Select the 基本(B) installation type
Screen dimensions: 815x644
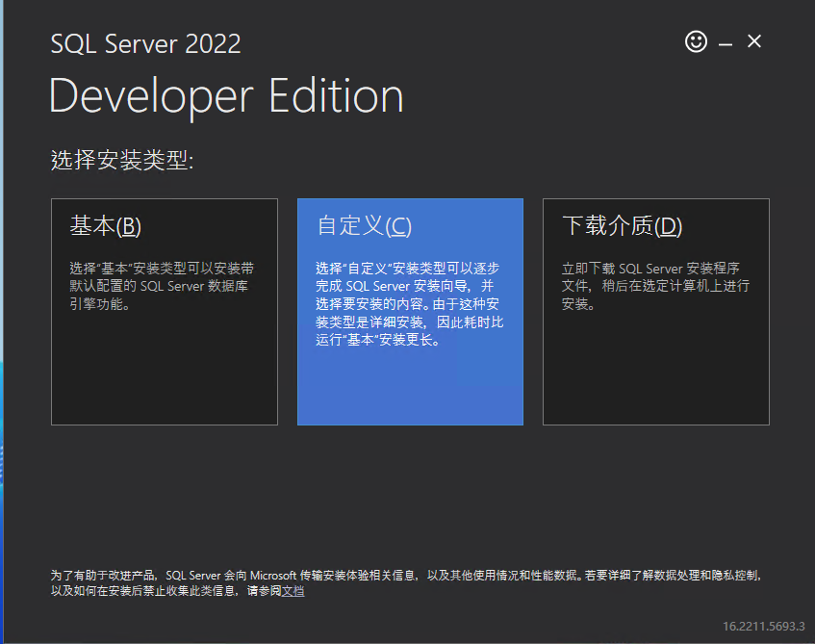[x=165, y=312]
